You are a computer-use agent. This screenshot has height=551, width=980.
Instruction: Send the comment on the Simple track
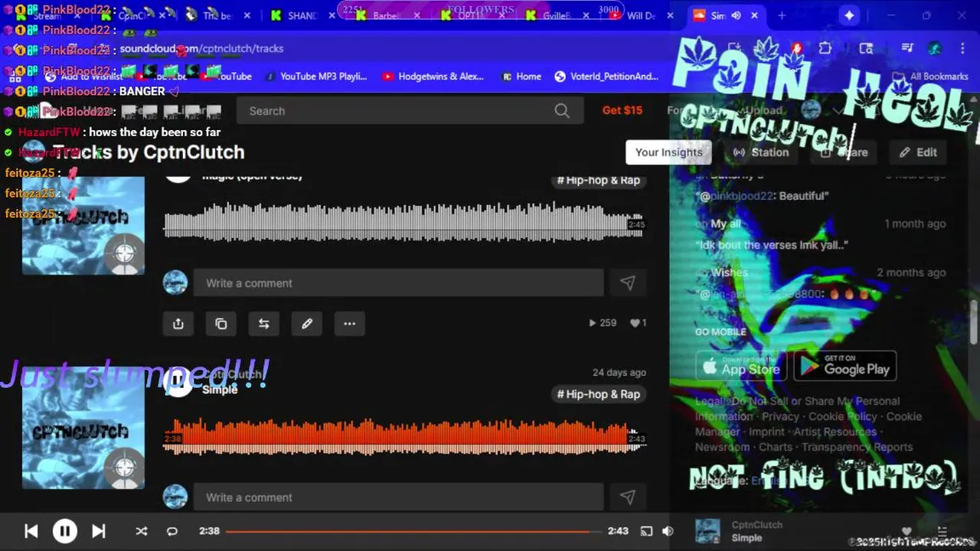tap(628, 497)
